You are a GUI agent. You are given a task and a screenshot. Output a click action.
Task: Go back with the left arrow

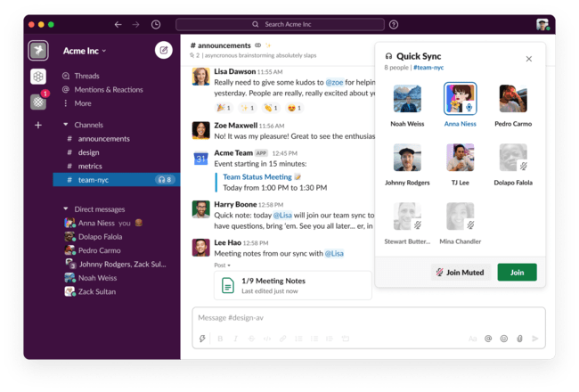tap(118, 24)
